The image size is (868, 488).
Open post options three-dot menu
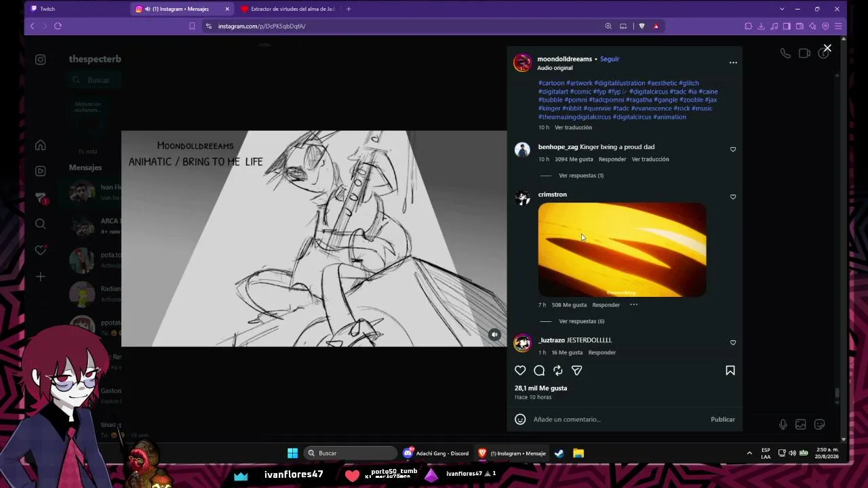[733, 62]
